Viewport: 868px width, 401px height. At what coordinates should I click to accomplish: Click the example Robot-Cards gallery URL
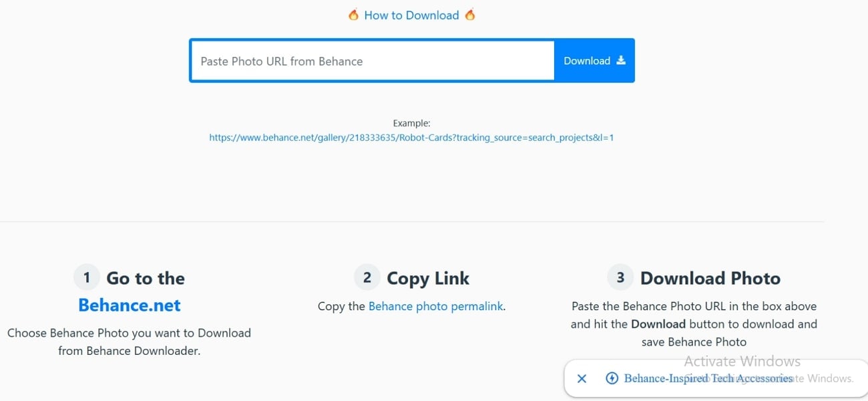[x=411, y=137]
